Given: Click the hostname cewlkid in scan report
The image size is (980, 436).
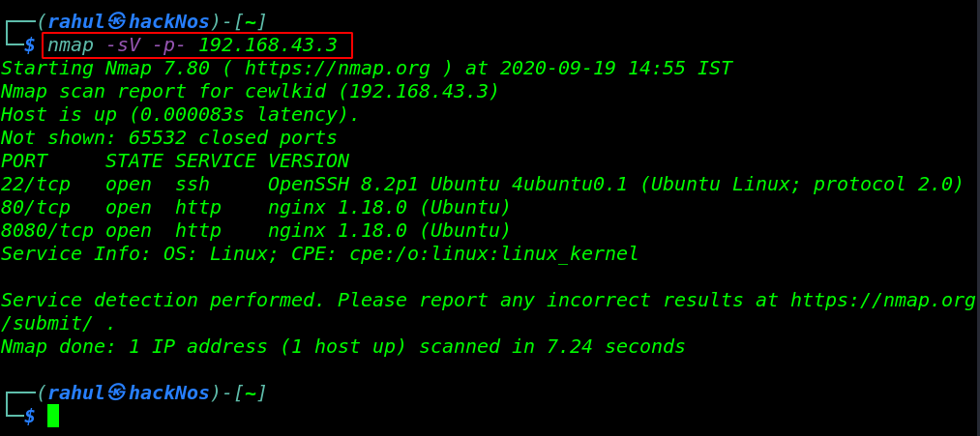Looking at the screenshot, I should coord(285,92).
